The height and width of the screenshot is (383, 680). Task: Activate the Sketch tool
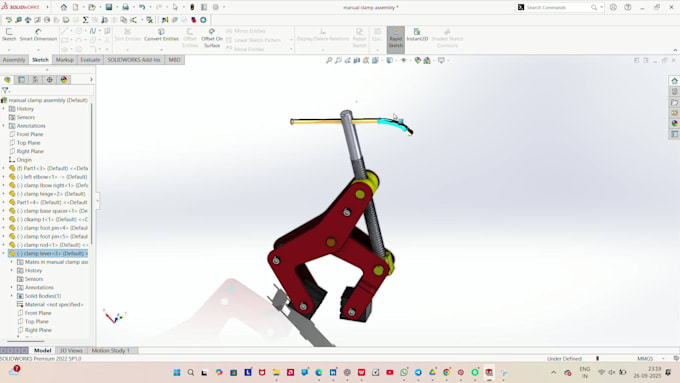pyautogui.click(x=9, y=35)
